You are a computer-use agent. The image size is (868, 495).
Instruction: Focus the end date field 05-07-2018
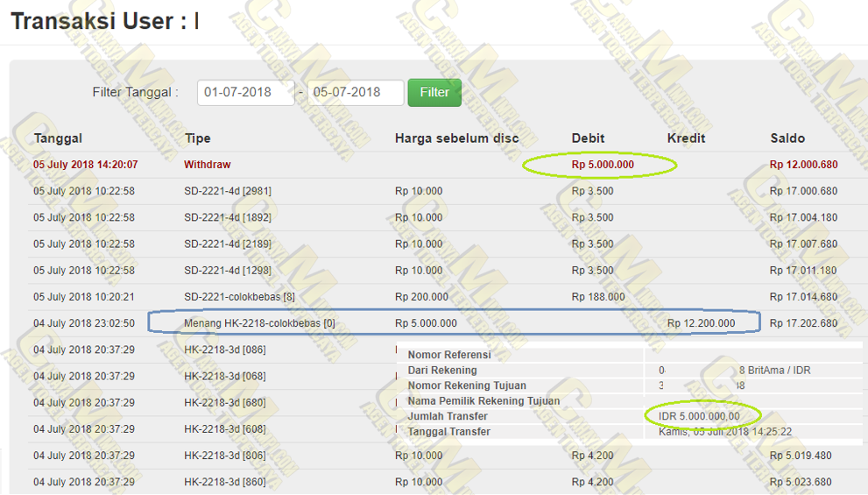[355, 93]
